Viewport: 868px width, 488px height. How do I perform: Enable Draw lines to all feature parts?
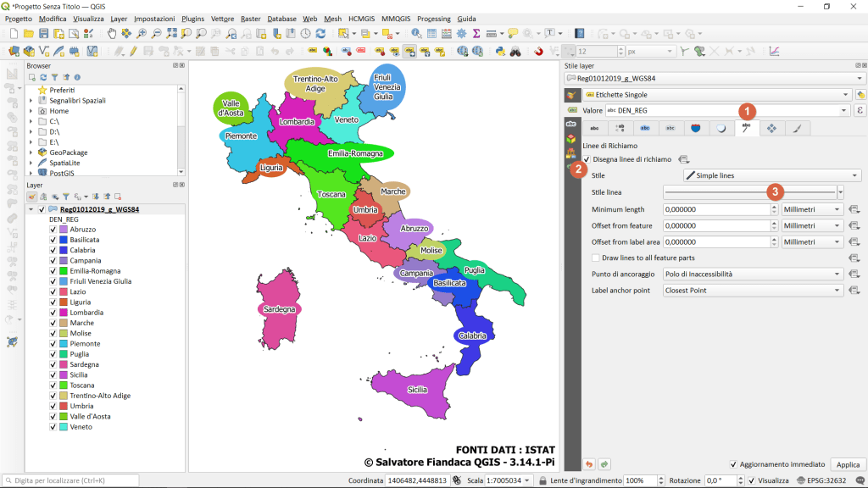coord(596,258)
